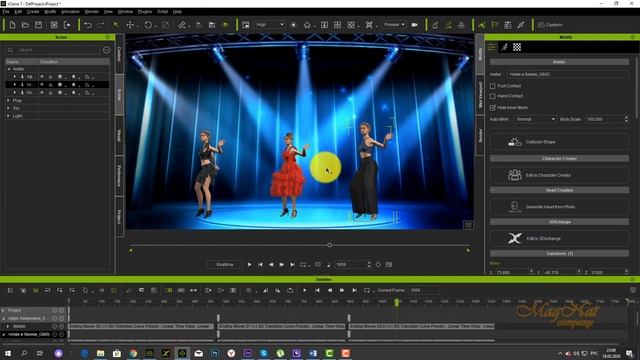Expand the Motion track in timeline

click(x=8, y=326)
